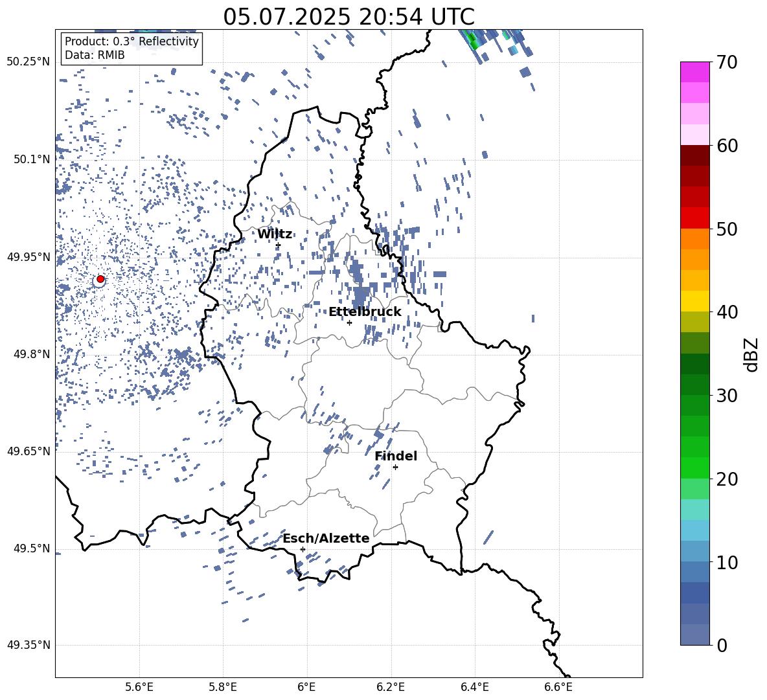Click the 50.1°N latitude label
This screenshot has width=767, height=700.
click(32, 159)
